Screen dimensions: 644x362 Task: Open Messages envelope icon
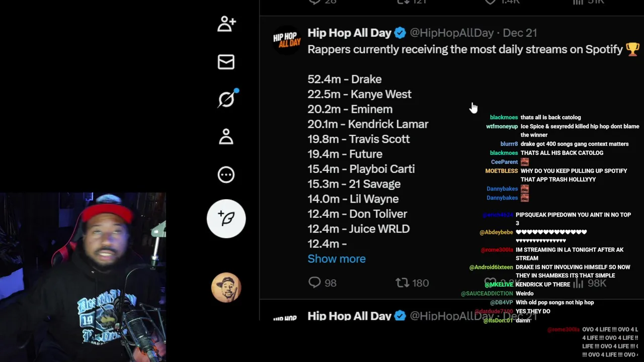(x=226, y=62)
